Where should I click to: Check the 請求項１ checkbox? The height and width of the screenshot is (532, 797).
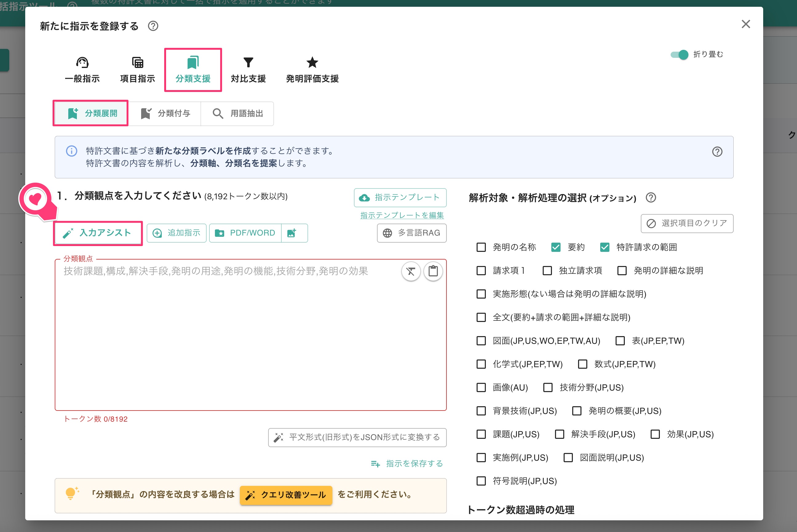pyautogui.click(x=481, y=270)
